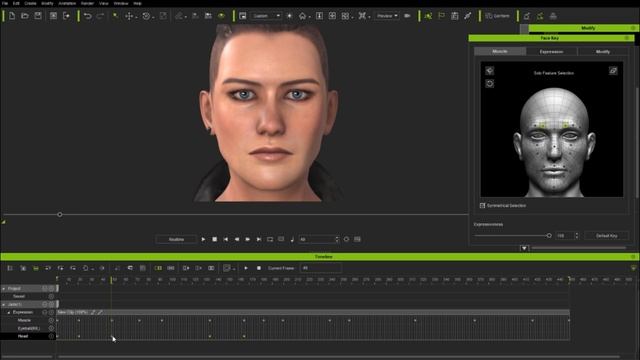This screenshot has height=360, width=640.
Task: Open the Render menu
Action: click(87, 3)
